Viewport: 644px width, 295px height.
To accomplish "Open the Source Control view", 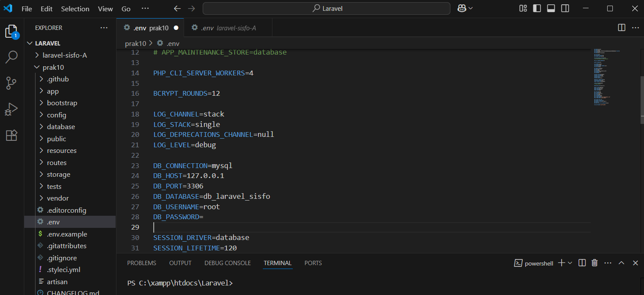I will coord(11,83).
